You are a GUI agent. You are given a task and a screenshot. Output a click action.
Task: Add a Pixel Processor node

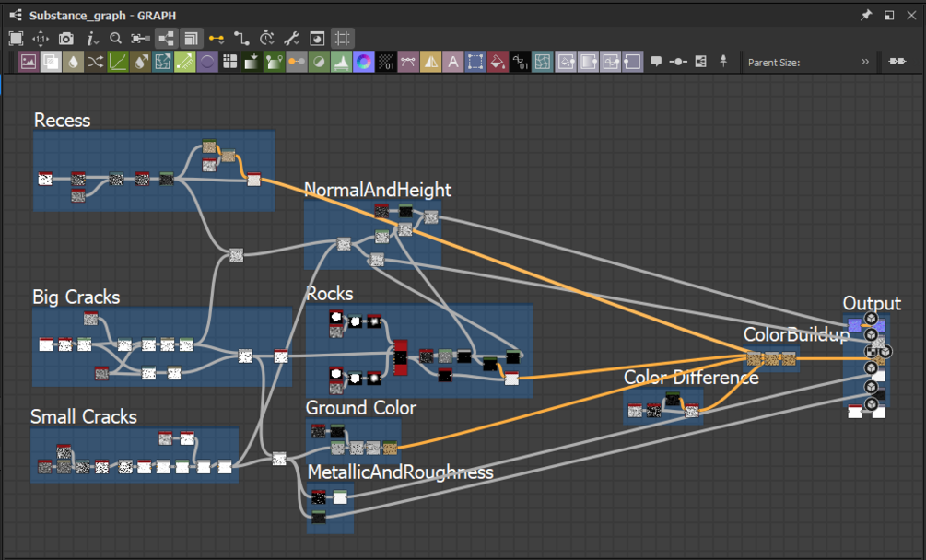pos(386,62)
